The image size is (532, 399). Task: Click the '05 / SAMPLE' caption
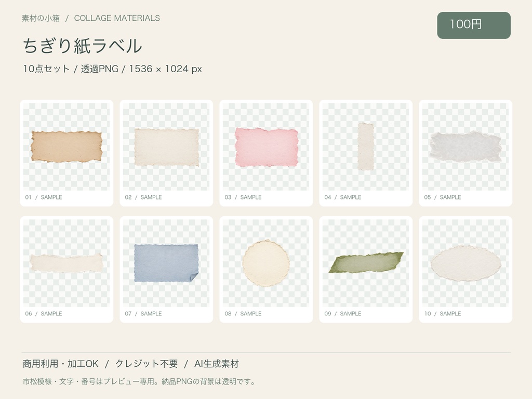coord(443,197)
